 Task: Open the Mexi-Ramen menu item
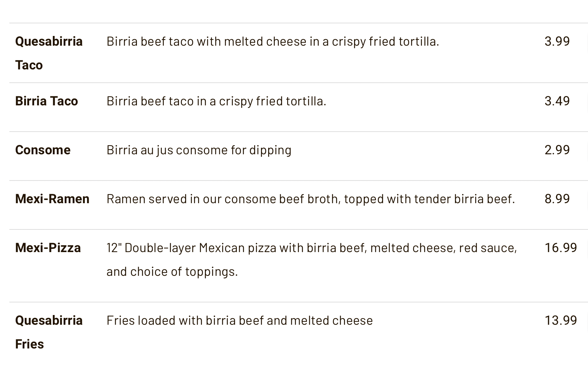click(x=52, y=199)
